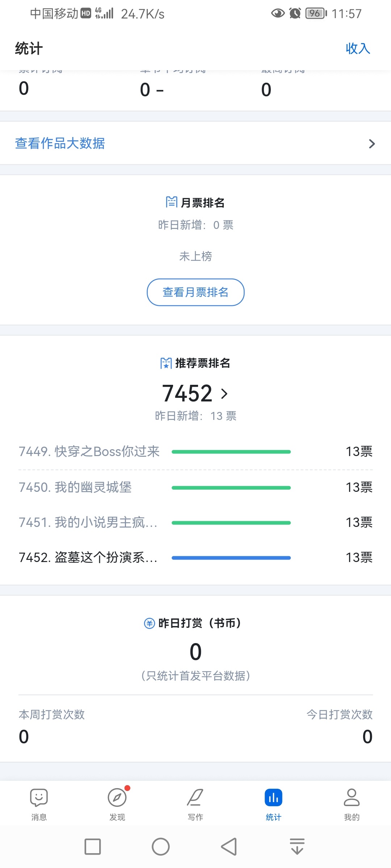The width and height of the screenshot is (391, 868).
Task: Open the 我的 profile icon
Action: [352, 798]
